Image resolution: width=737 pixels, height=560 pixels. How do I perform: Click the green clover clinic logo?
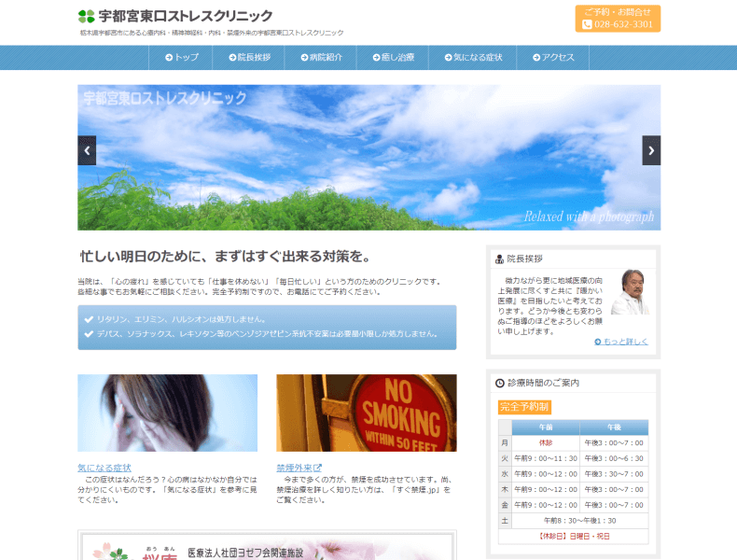[x=87, y=17]
